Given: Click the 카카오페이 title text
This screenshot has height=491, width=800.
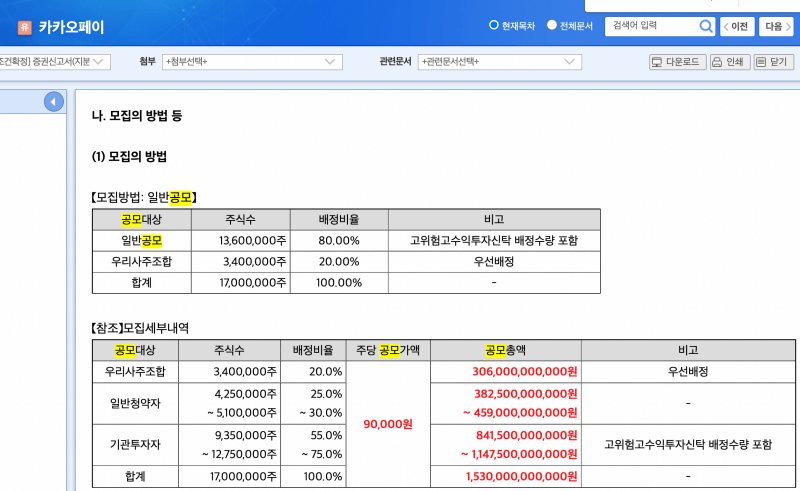Looking at the screenshot, I should (x=71, y=27).
